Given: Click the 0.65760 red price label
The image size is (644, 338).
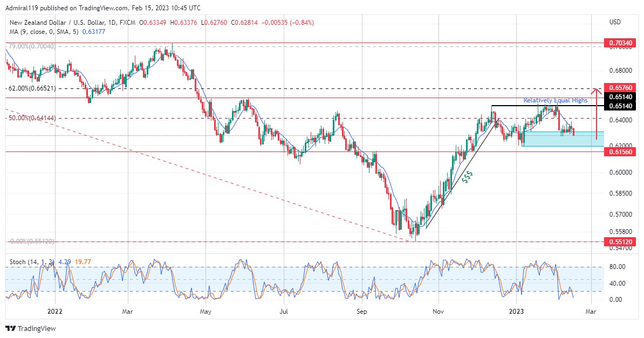Looking at the screenshot, I should click(x=620, y=87).
